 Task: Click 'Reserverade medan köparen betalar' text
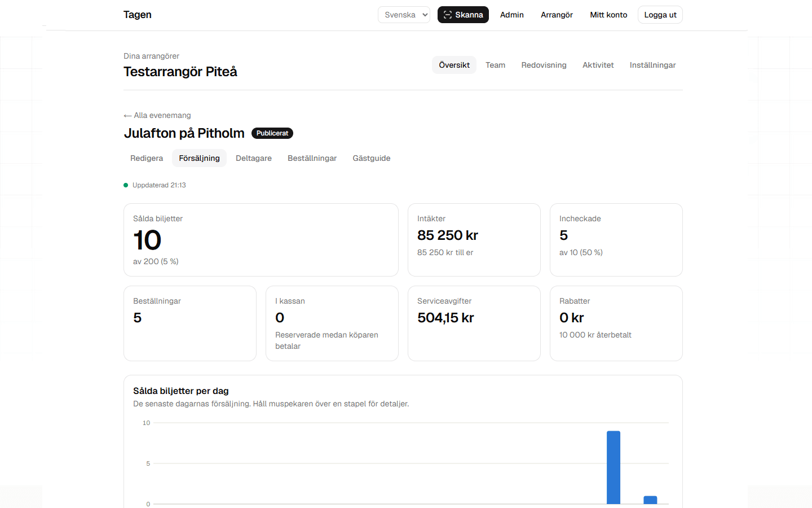326,340
